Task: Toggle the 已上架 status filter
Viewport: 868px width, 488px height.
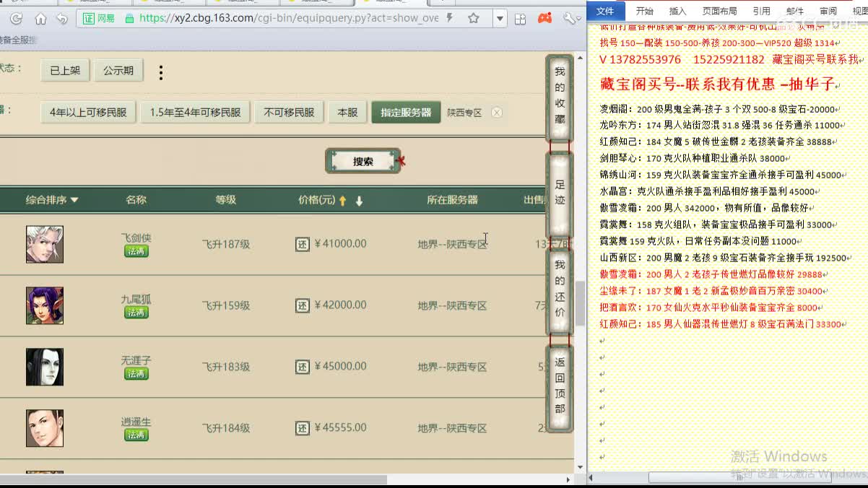Action: pyautogui.click(x=64, y=71)
